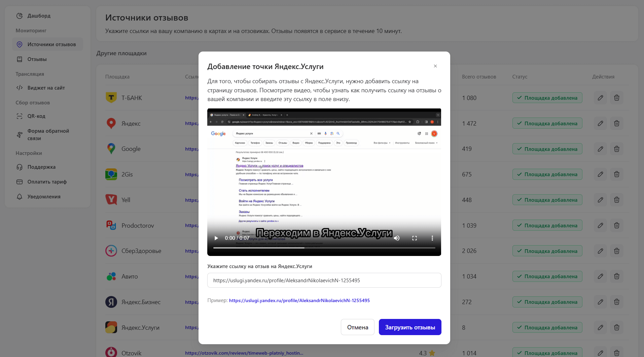Delete the Авито source with trash icon
Screen dimensions: 644x357
coord(616,277)
